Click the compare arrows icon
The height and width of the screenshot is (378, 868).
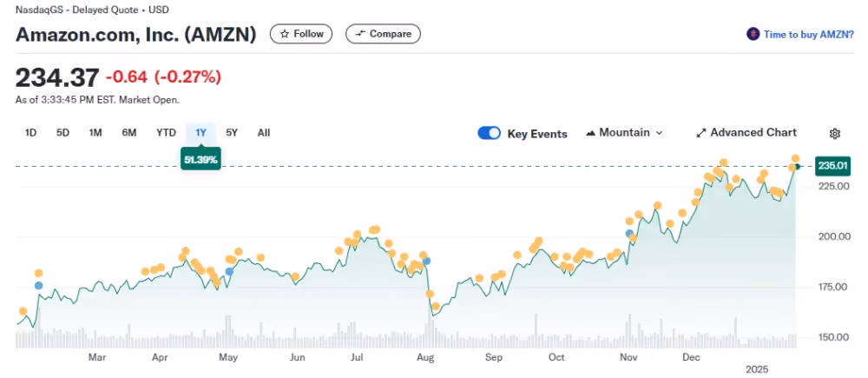tap(360, 34)
